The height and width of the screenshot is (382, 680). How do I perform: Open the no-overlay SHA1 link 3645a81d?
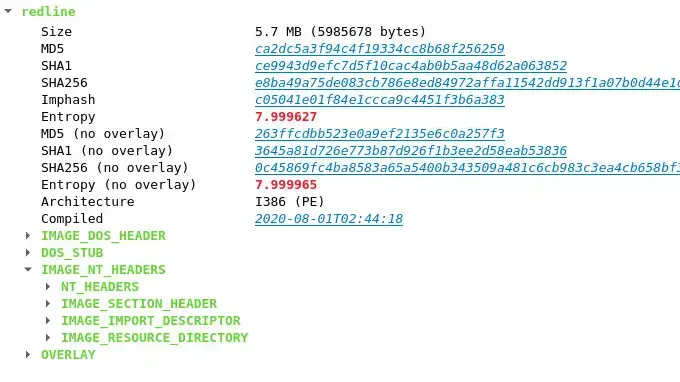(x=411, y=150)
